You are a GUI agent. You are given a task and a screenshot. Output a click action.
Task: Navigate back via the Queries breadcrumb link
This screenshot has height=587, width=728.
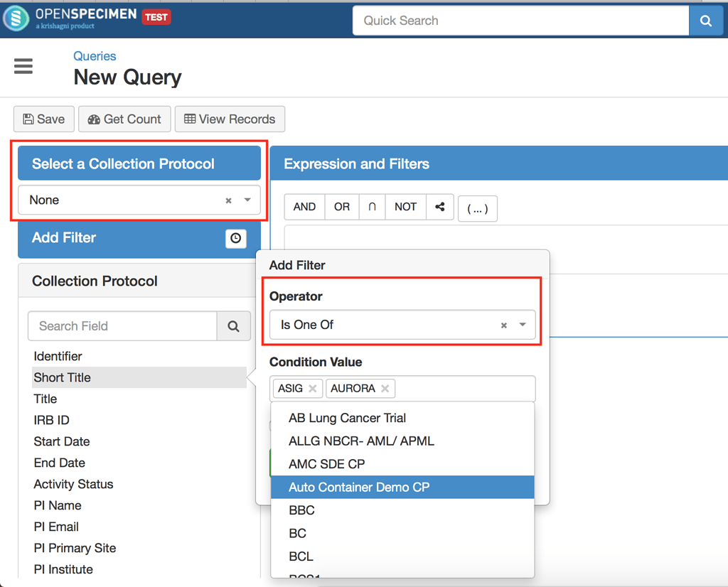[95, 55]
